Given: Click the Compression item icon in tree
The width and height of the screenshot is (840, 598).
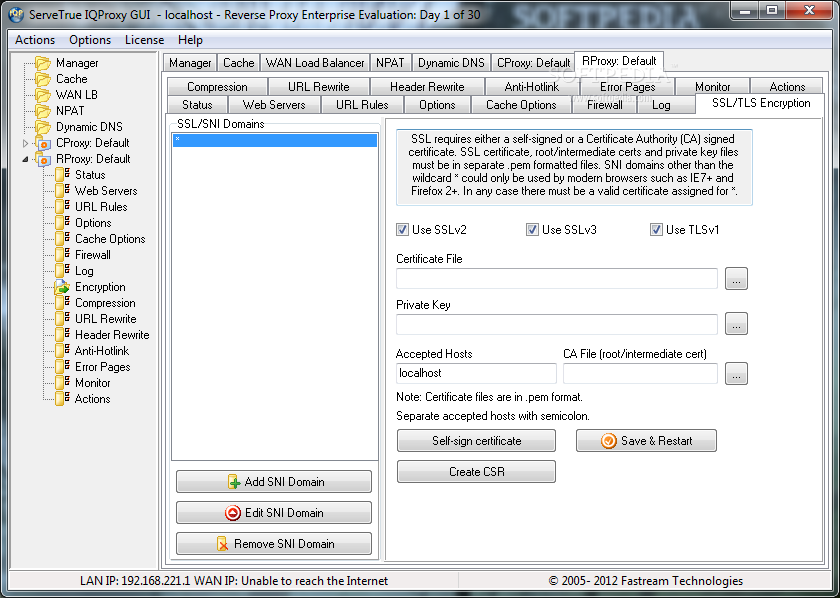Looking at the screenshot, I should pos(63,303).
